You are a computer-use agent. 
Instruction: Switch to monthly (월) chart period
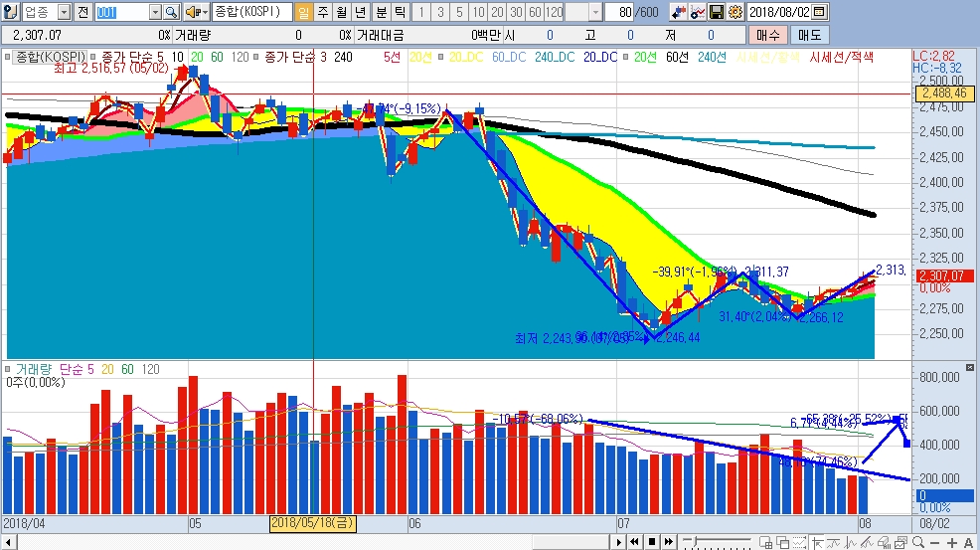click(342, 12)
